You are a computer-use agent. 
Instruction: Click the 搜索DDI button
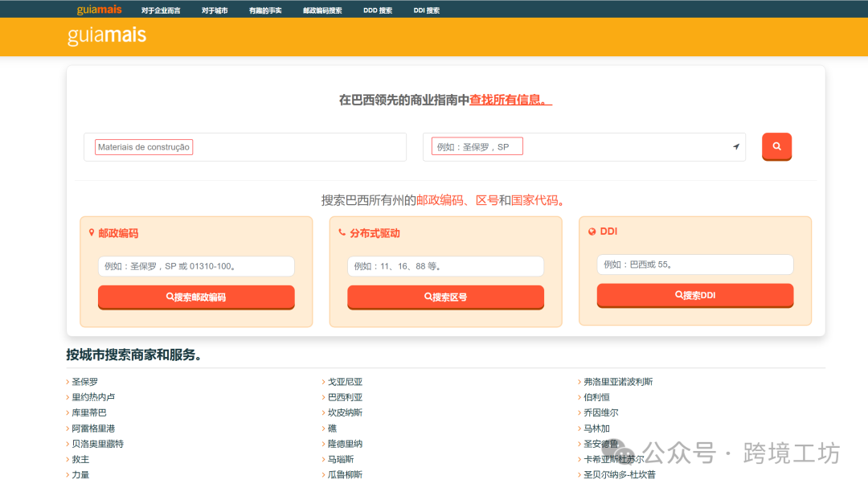click(694, 296)
